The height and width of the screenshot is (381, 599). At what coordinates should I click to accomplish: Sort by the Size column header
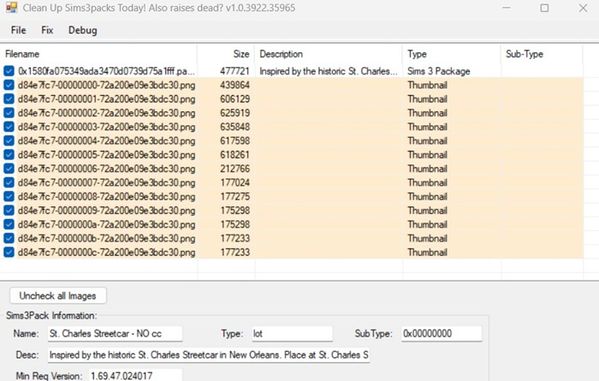tap(226, 54)
